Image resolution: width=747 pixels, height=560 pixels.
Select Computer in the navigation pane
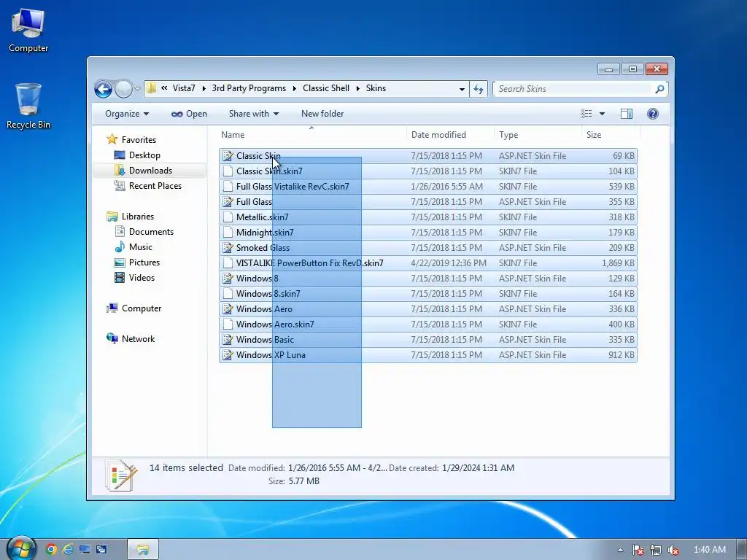tap(141, 308)
